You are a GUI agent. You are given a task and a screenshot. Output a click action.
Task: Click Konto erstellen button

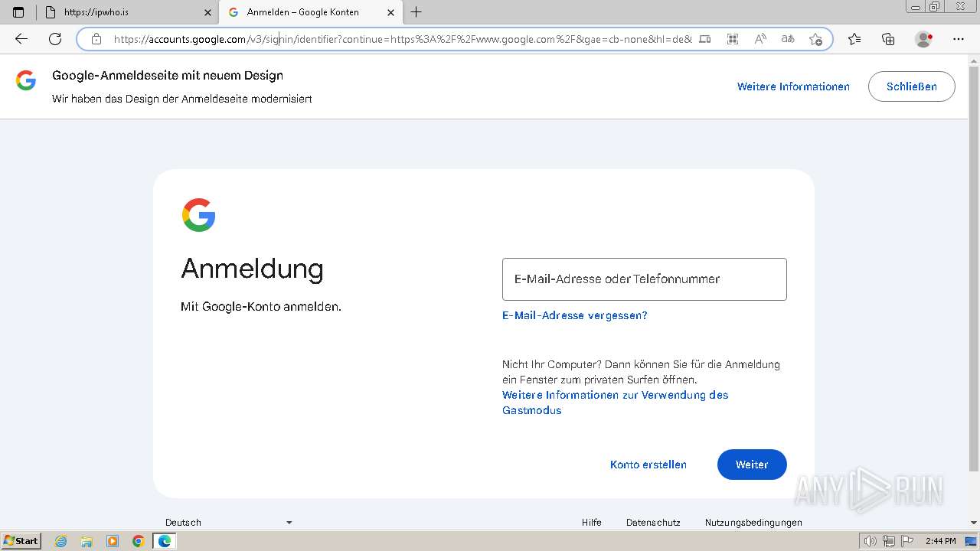tap(648, 465)
